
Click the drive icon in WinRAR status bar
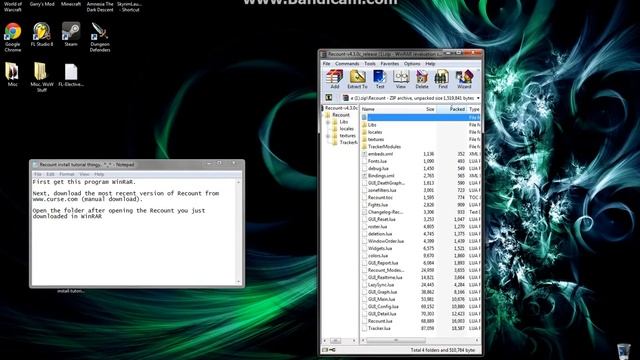[325, 350]
